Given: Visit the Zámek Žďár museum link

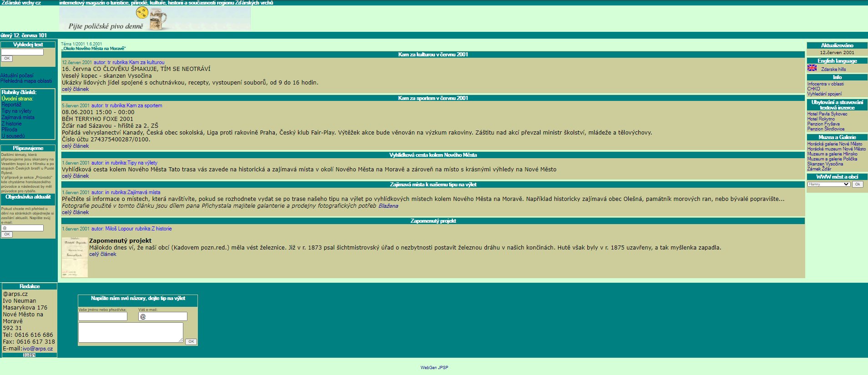Looking at the screenshot, I should 819,169.
